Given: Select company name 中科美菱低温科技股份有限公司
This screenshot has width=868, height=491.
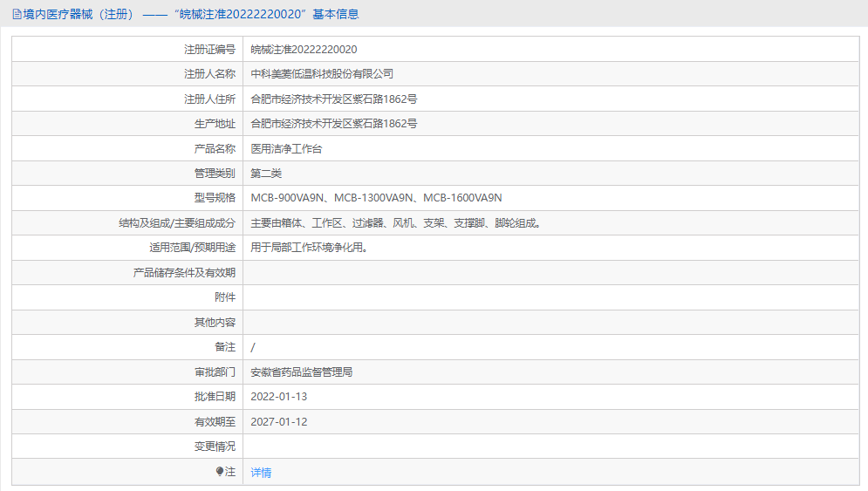Looking at the screenshot, I should click(x=322, y=73).
